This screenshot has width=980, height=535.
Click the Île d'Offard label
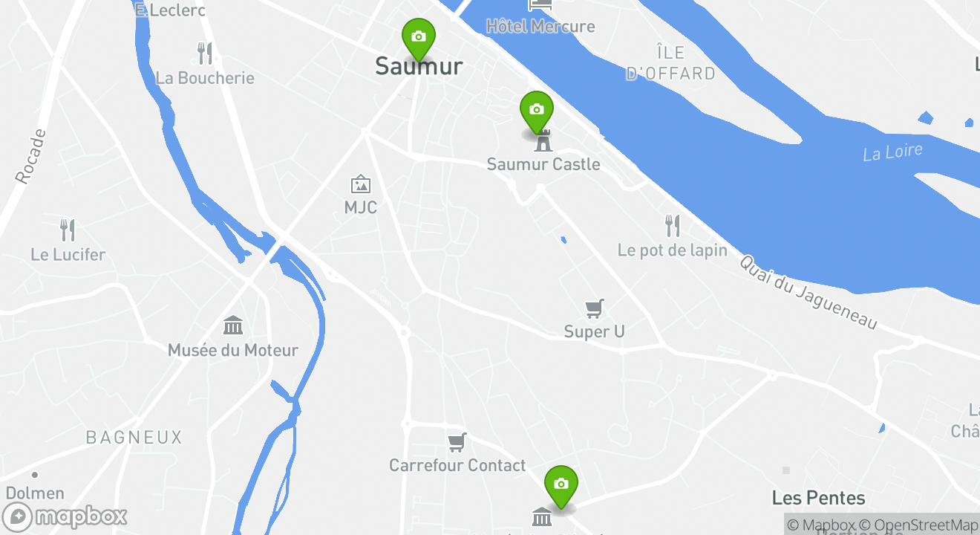670,63
